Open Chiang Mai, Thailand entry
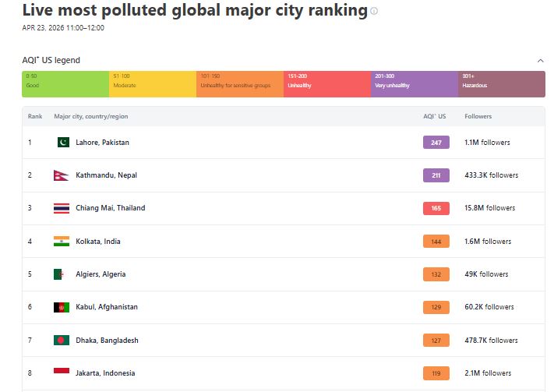Viewport: 554px width, 392px height. (x=110, y=208)
